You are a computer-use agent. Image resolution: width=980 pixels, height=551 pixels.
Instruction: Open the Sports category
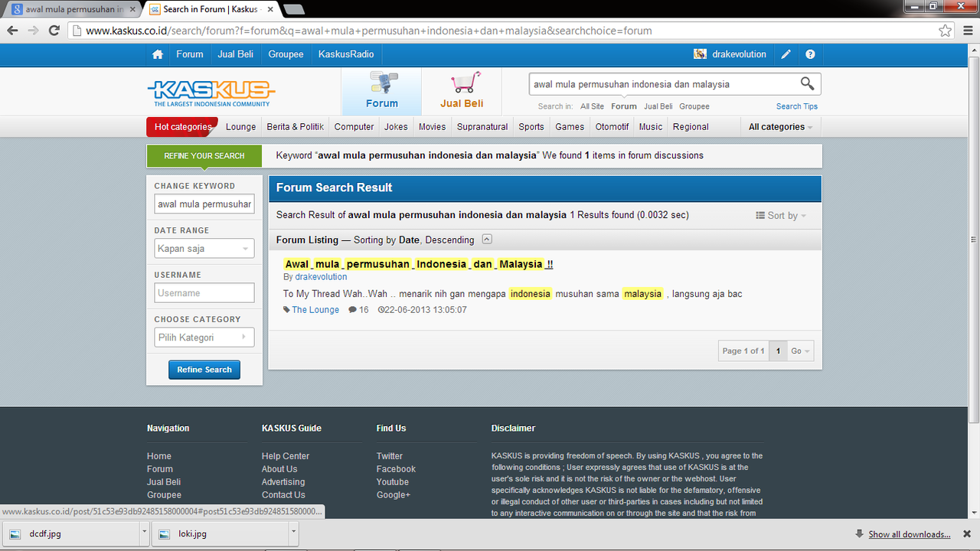[x=531, y=127]
